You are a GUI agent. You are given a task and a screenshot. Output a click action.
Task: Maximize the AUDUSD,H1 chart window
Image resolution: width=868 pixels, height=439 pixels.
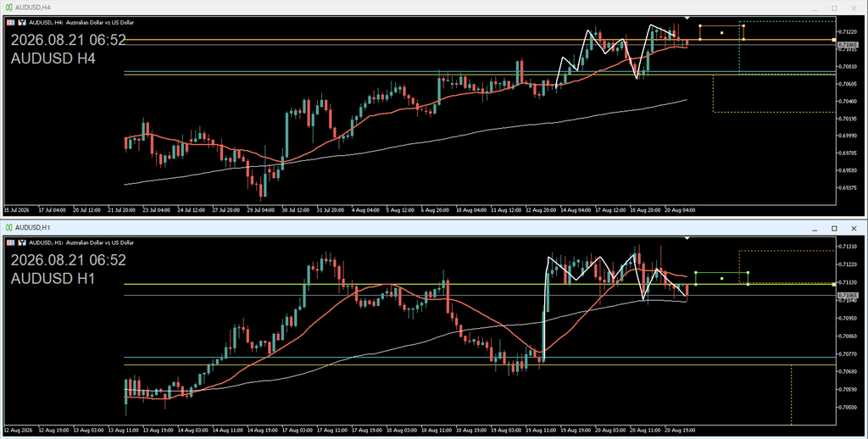coord(834,229)
